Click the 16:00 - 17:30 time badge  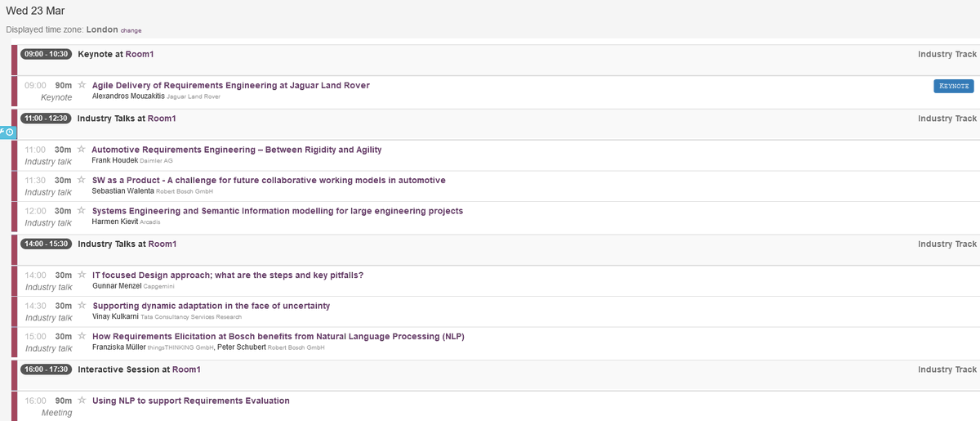point(46,369)
